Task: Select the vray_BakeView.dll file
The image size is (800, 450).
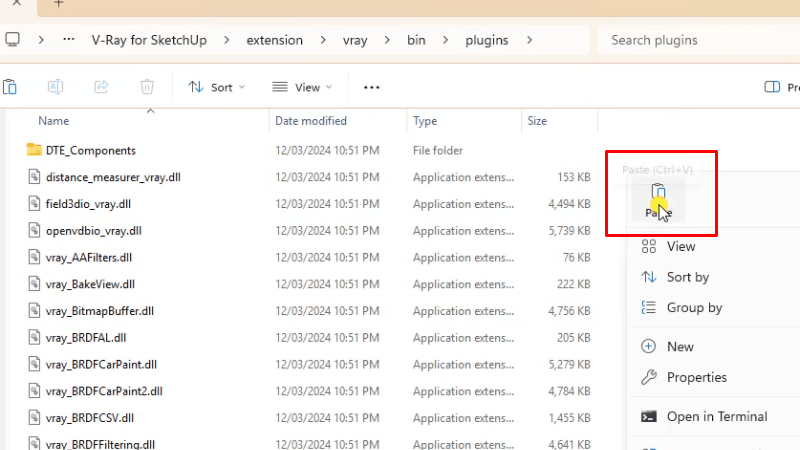Action: tap(90, 284)
